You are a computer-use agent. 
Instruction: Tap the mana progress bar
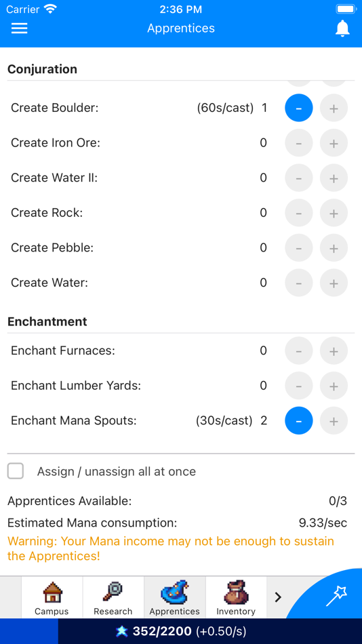(181, 631)
